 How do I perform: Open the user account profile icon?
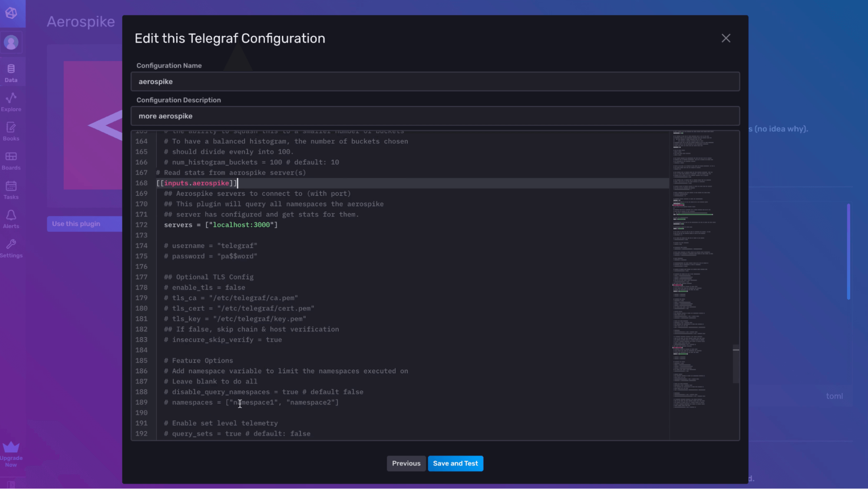click(11, 42)
